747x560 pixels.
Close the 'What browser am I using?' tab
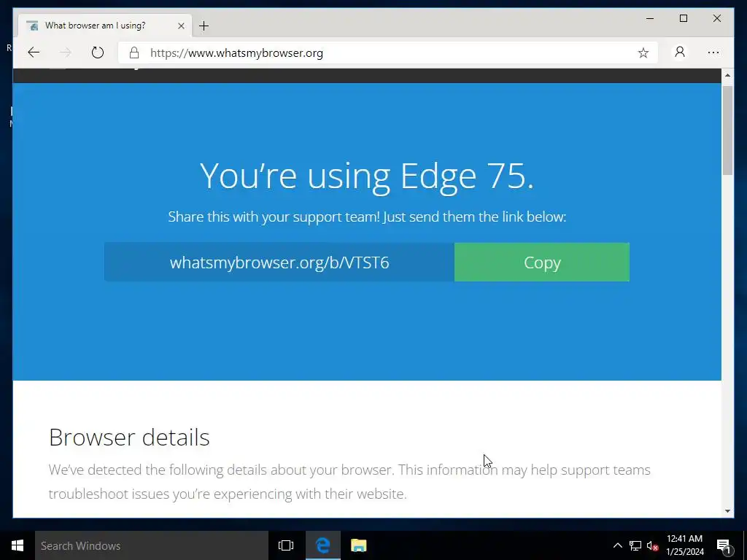point(181,26)
